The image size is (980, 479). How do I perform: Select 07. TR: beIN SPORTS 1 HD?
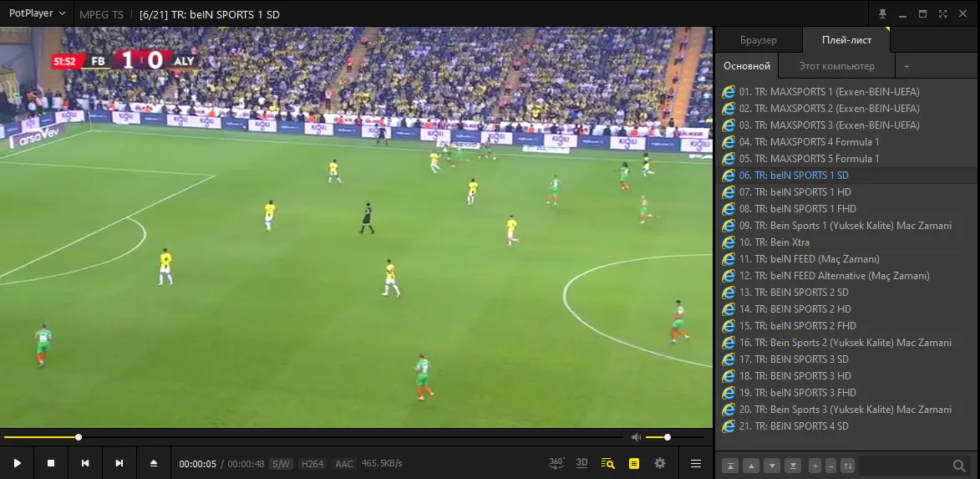pos(845,192)
